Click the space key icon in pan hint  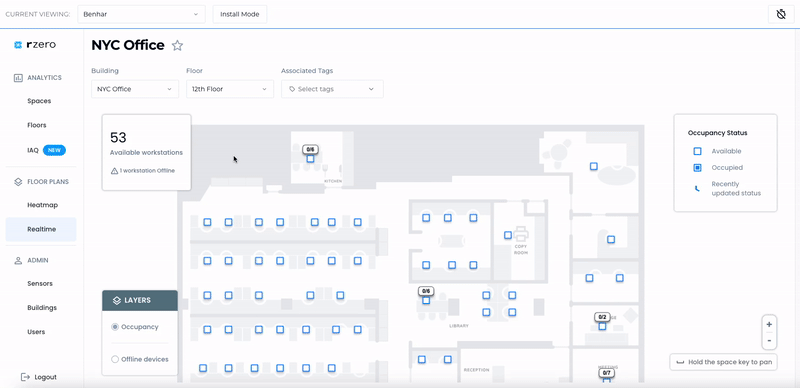coord(680,362)
